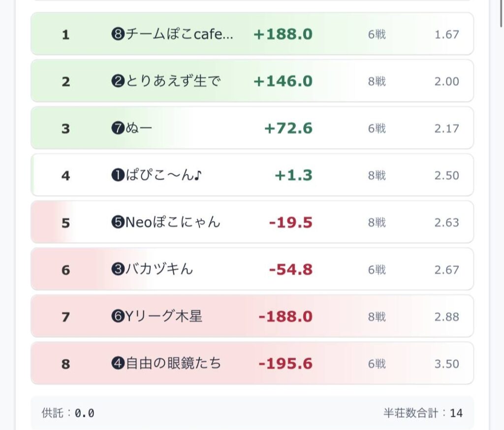Click the circled 3 icon beside バカヅキん
504x430 pixels.
117,269
